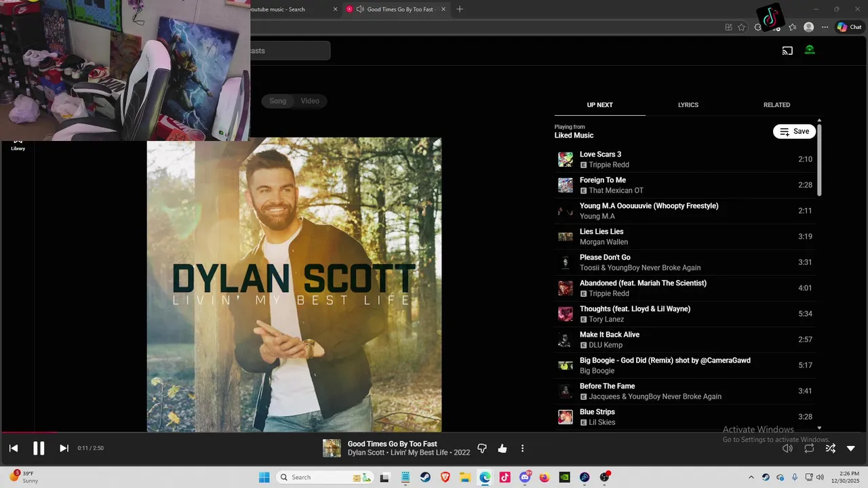
Task: Select the UP NEXT tab
Action: [599, 105]
